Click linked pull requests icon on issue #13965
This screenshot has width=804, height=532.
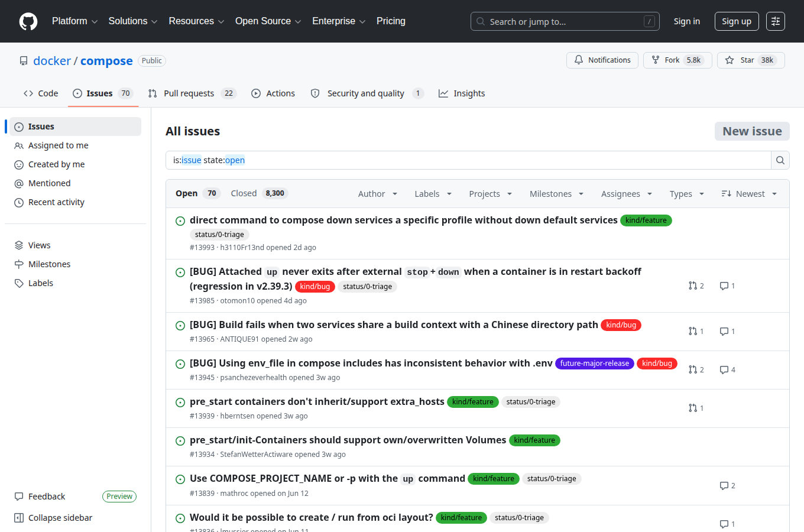(x=693, y=331)
